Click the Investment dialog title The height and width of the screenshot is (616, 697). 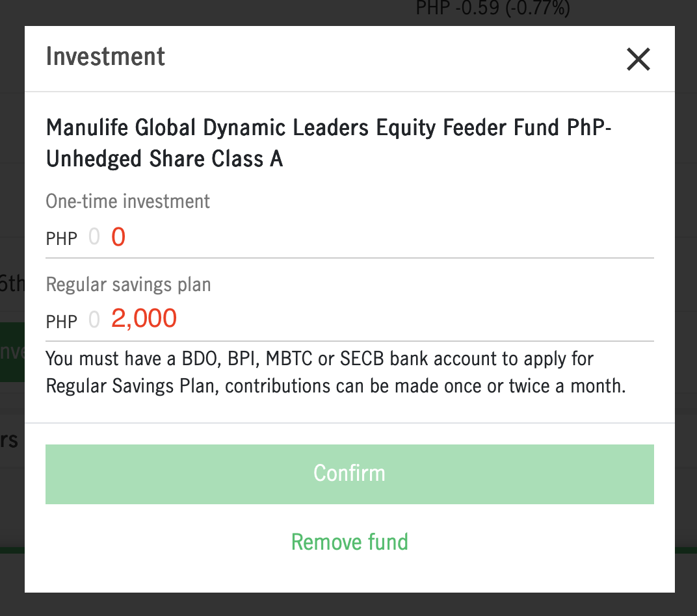pyautogui.click(x=105, y=57)
